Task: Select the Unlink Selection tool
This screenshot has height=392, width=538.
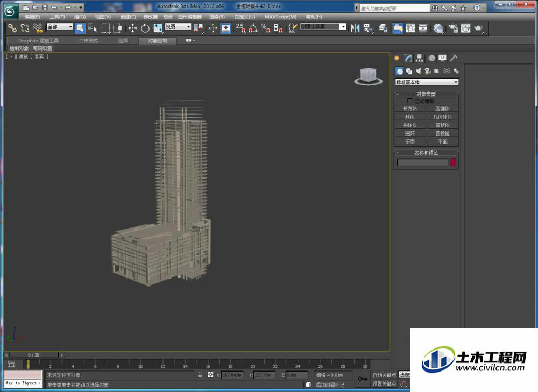Action: tap(25, 28)
